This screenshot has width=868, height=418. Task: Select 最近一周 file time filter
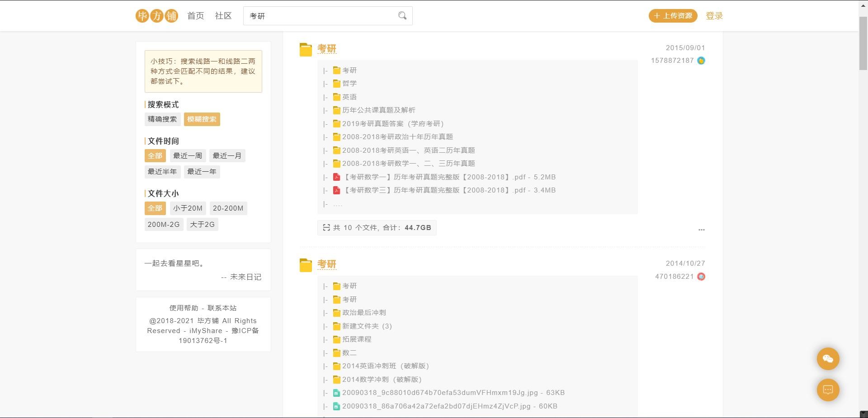[188, 156]
